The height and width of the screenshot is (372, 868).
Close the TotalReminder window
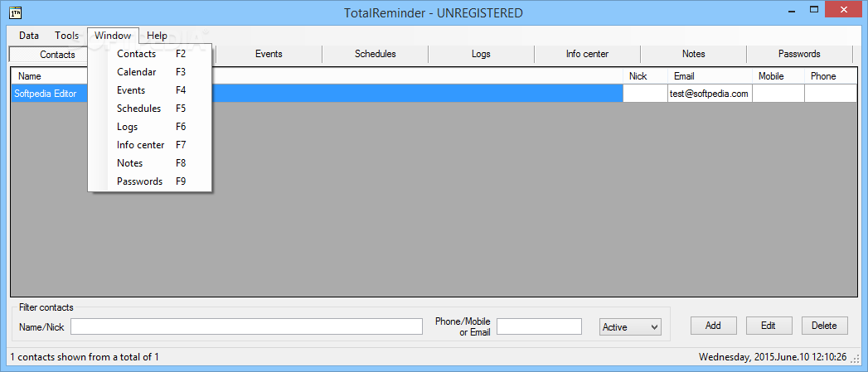(844, 9)
